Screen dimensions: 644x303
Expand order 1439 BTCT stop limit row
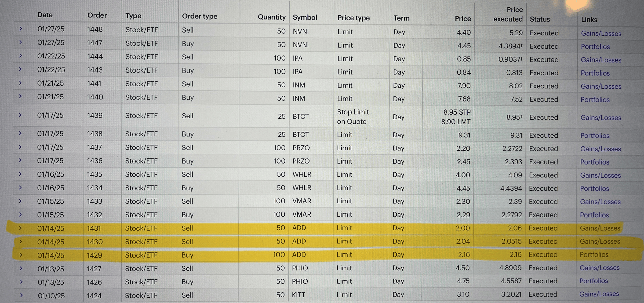[x=21, y=115]
